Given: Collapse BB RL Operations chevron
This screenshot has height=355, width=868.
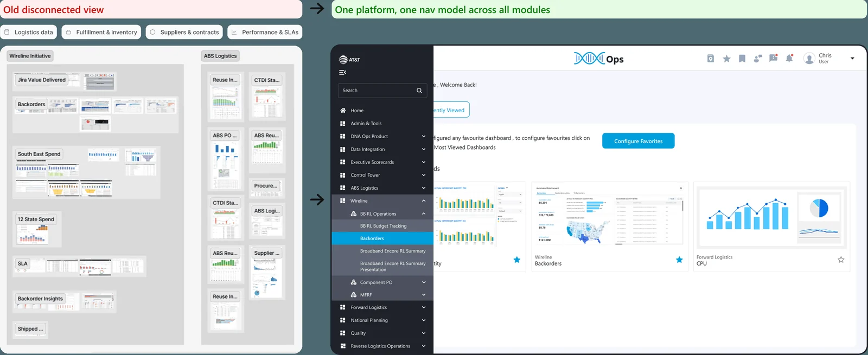Looking at the screenshot, I should (424, 214).
